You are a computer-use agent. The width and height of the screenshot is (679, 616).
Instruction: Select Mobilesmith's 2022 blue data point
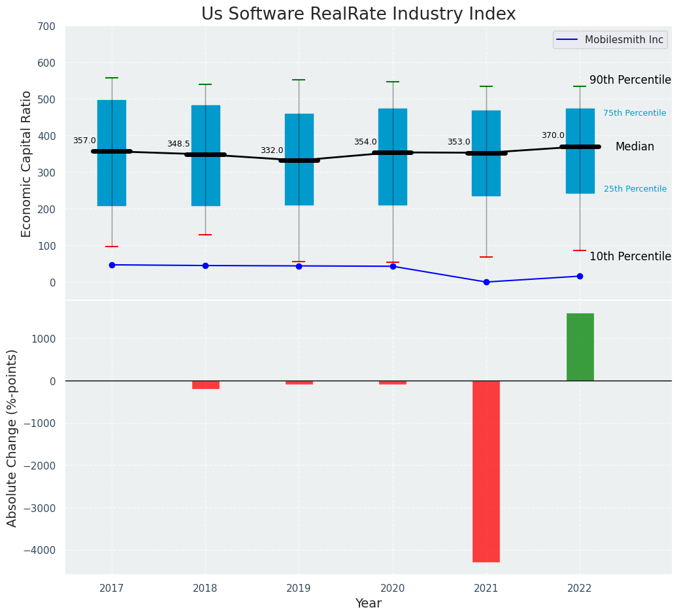(x=580, y=276)
